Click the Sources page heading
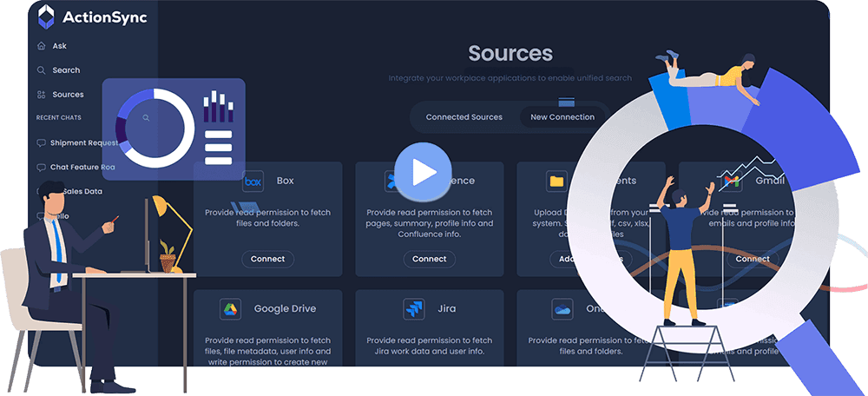This screenshot has width=868, height=396. (x=510, y=54)
